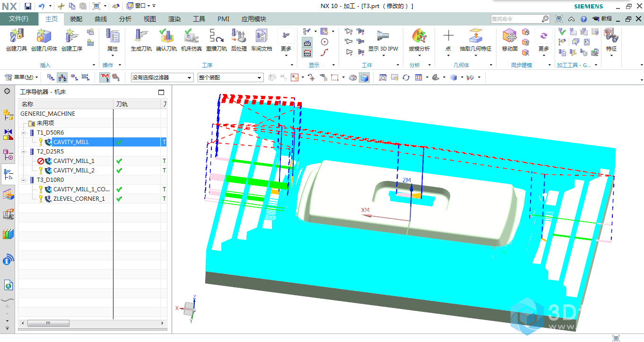This screenshot has width=644, height=342.
Task: Toggle Machine Tool View icon
Action: (x=62, y=77)
